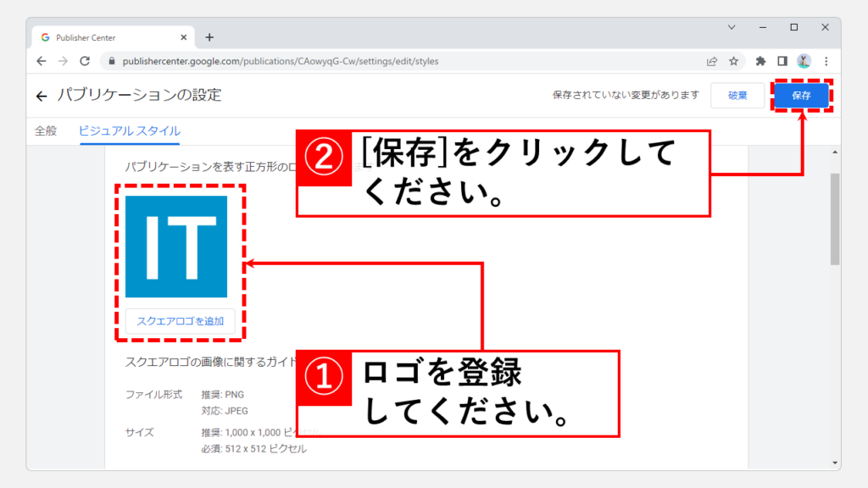
Task: Open Chrome three-dot menu
Action: 826,61
